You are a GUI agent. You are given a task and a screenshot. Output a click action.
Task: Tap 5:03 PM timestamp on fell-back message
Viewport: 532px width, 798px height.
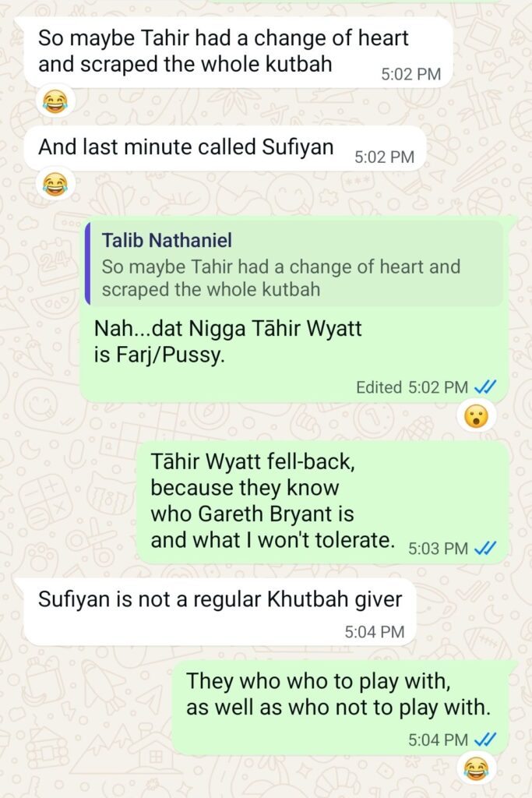(x=438, y=548)
